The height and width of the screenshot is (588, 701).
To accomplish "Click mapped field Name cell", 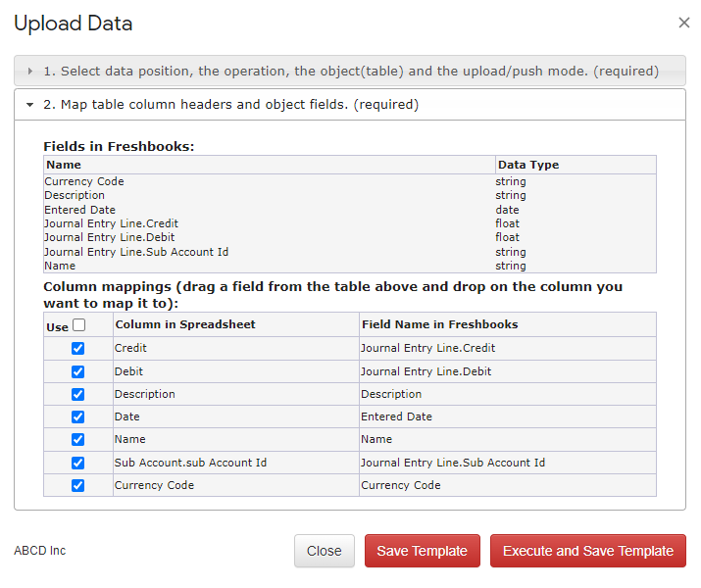I will click(x=508, y=439).
